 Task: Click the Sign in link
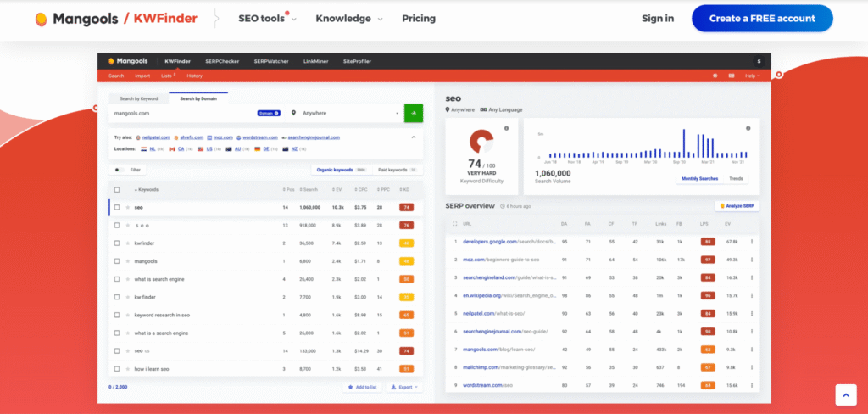tap(658, 19)
